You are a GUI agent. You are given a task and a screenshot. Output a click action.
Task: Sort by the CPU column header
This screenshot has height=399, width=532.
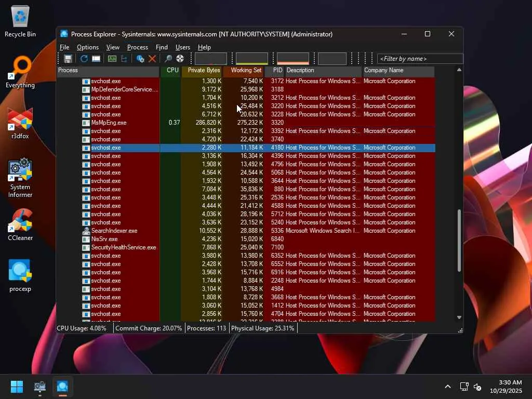[x=170, y=71]
